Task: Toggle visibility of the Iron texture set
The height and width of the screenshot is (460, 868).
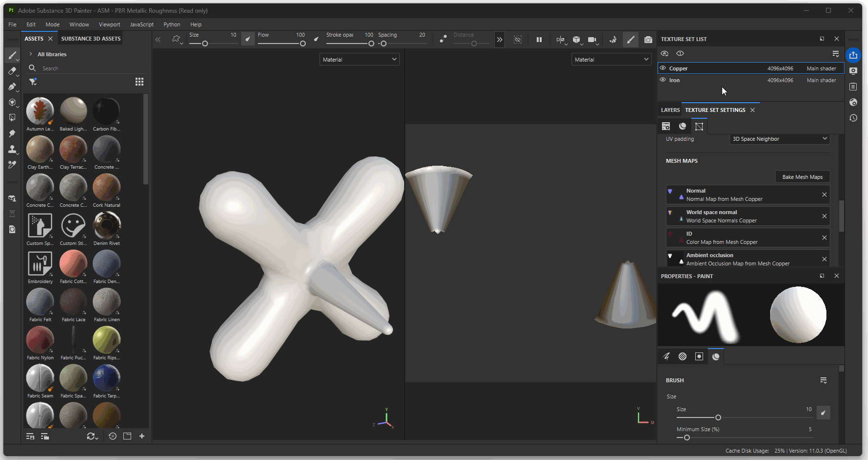Action: point(663,80)
